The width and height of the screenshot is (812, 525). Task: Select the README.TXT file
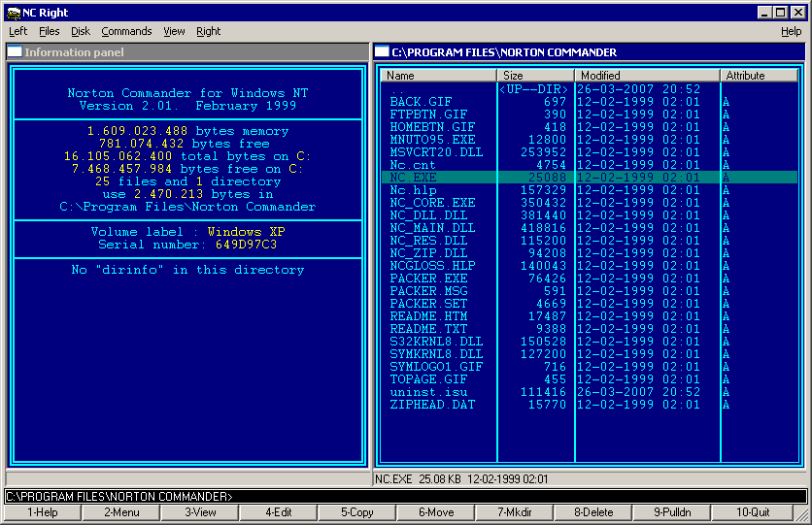pyautogui.click(x=428, y=329)
